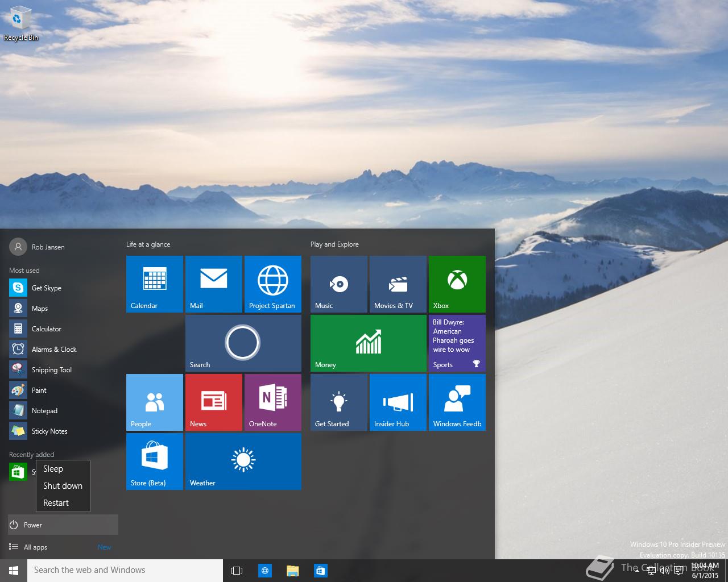Open the People tile
Screen dimensions: 728x582
[x=155, y=402]
